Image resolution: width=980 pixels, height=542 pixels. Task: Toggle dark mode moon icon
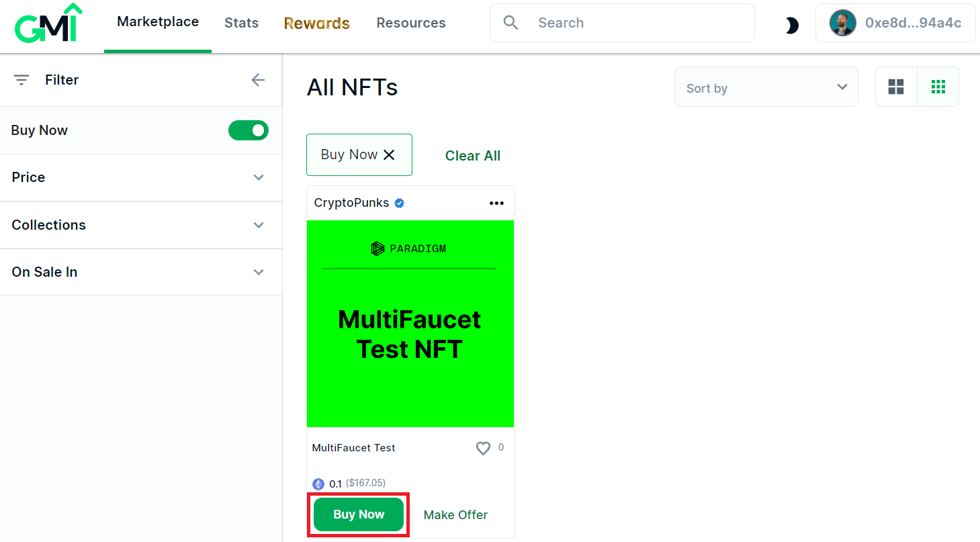click(x=792, y=26)
